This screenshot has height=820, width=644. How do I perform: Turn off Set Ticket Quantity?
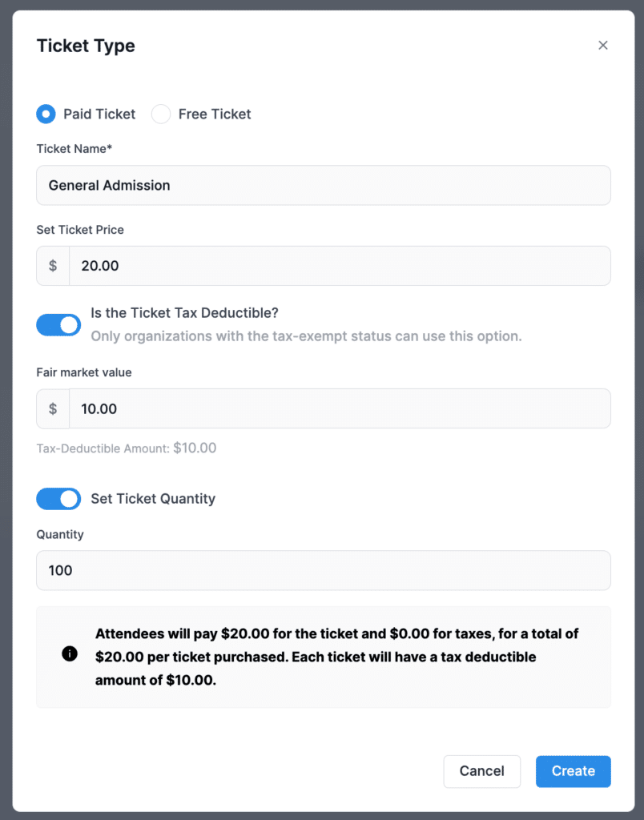[58, 498]
